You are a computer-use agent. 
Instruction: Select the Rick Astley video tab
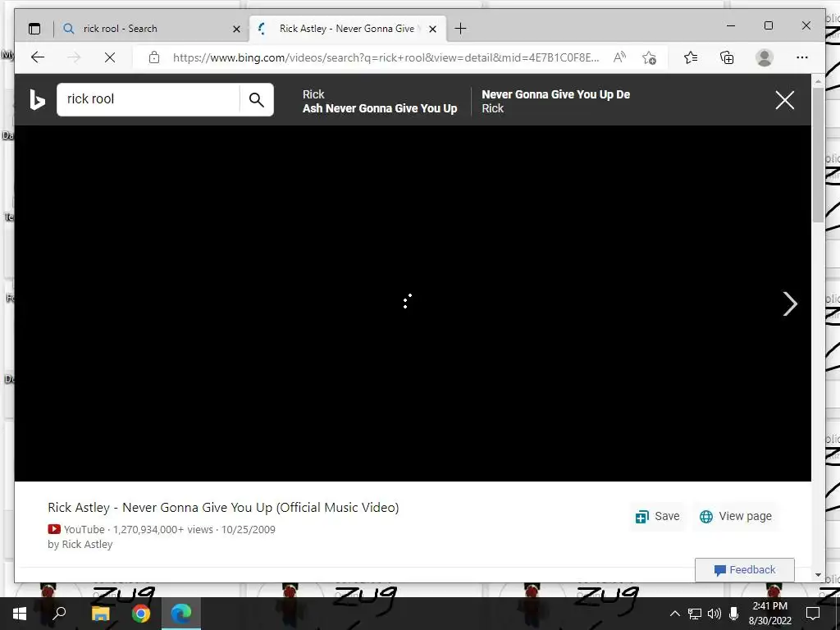click(348, 29)
